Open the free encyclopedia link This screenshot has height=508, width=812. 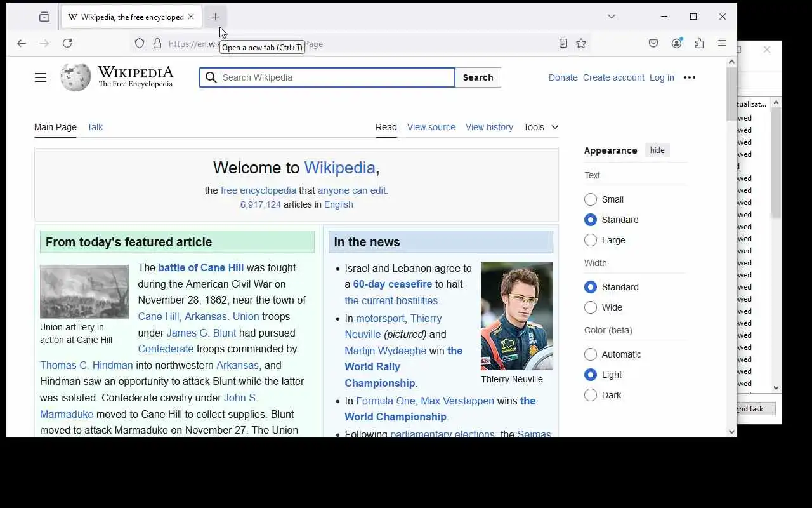pyautogui.click(x=258, y=190)
